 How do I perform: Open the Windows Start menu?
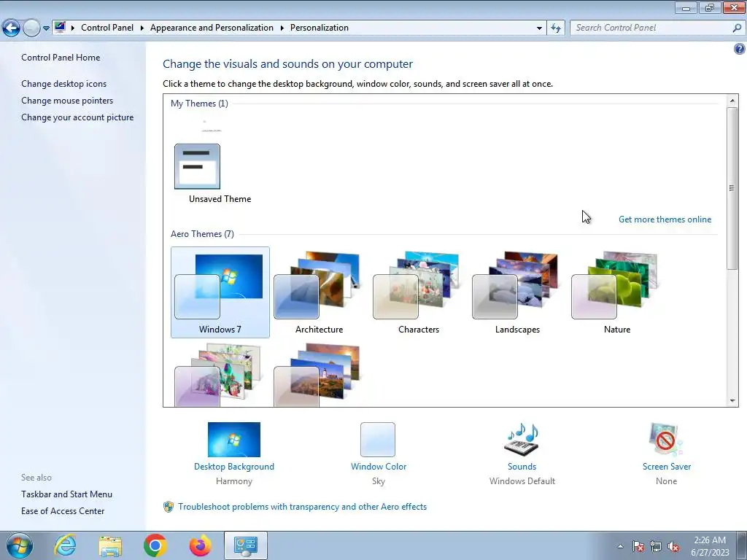click(20, 545)
